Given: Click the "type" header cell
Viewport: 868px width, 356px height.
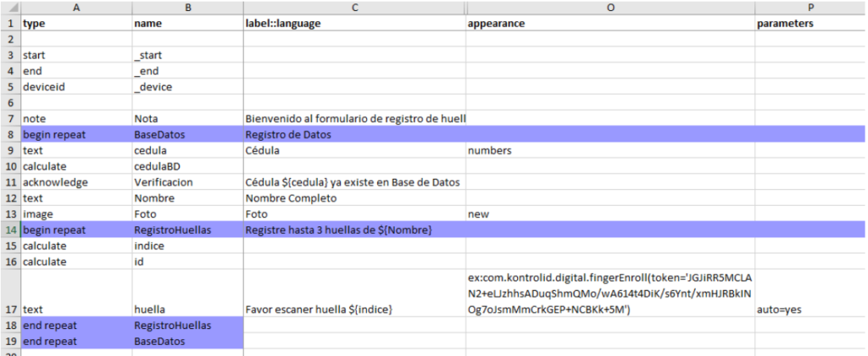Looking at the screenshot, I should pyautogui.click(x=76, y=24).
